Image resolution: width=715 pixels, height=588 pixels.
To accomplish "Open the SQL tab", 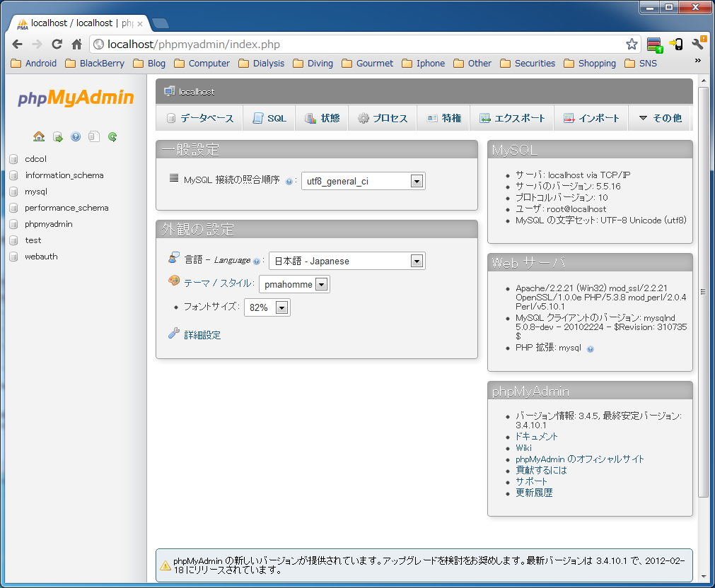I will coord(269,118).
